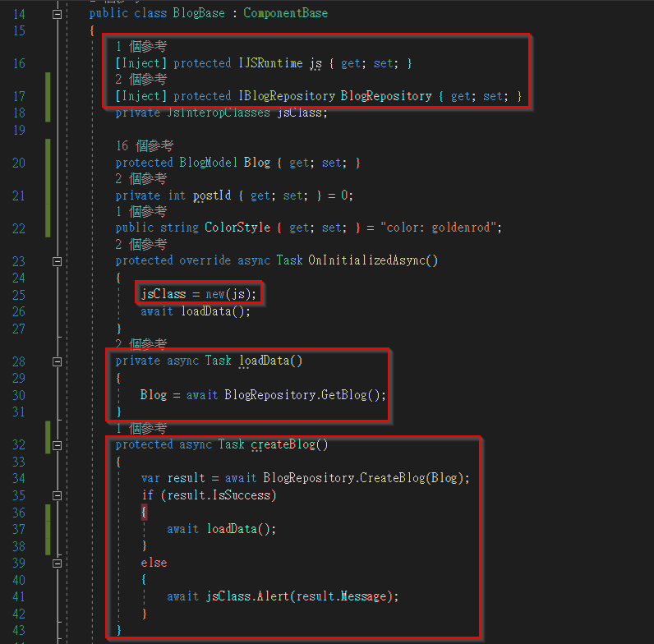Click line number 34 in the gutter
The width and height of the screenshot is (654, 644).
[x=19, y=478]
